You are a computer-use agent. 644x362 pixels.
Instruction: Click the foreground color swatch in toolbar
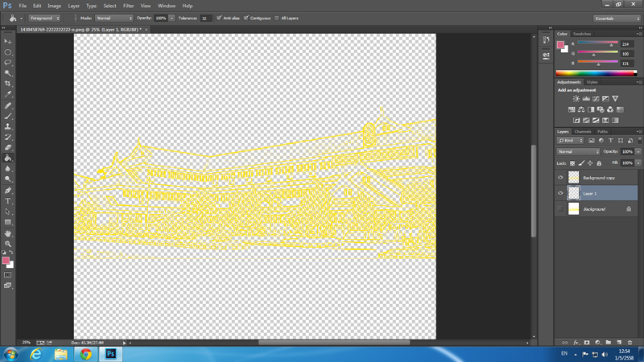click(x=6, y=261)
